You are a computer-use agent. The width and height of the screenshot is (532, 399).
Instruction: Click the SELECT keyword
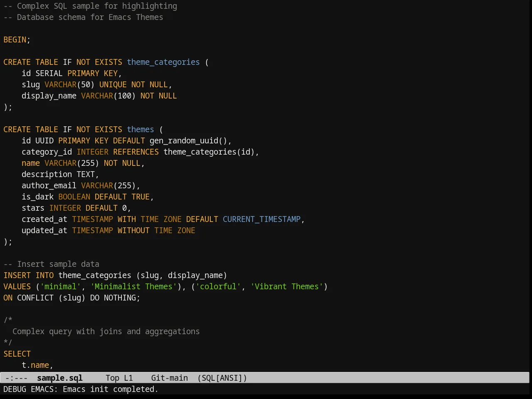(x=17, y=354)
